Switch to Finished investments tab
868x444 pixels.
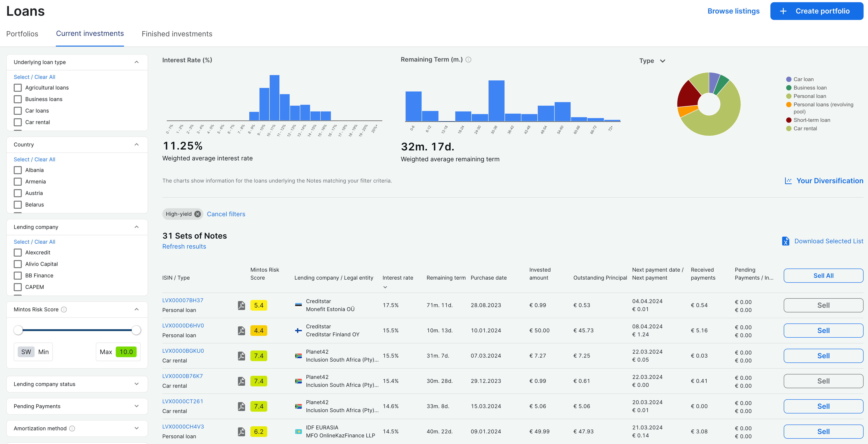(177, 34)
